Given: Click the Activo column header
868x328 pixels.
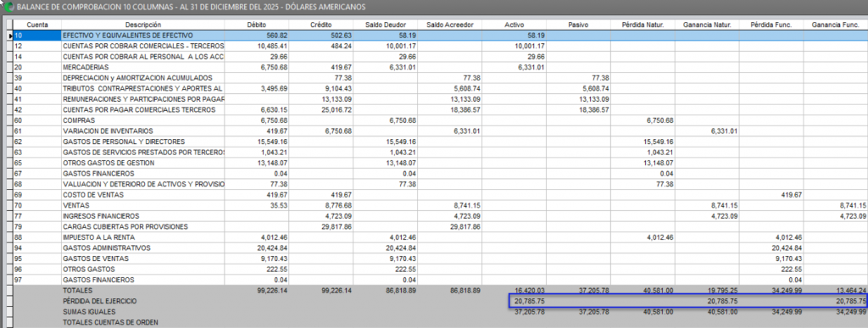Looking at the screenshot, I should pyautogui.click(x=515, y=25).
